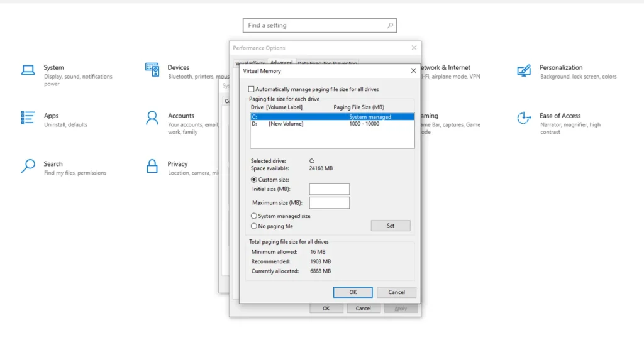Click the search magnifier in Find a setting box

tap(390, 25)
